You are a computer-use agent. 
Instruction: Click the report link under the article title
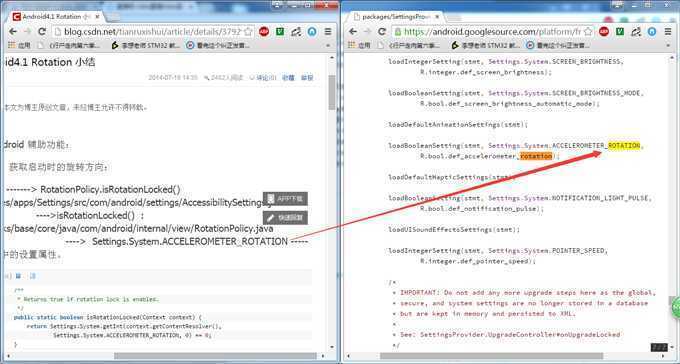click(307, 78)
